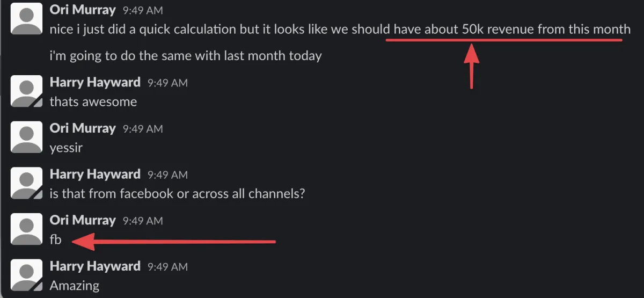Select the timestamp on the "Amazing" message

[x=167, y=267]
